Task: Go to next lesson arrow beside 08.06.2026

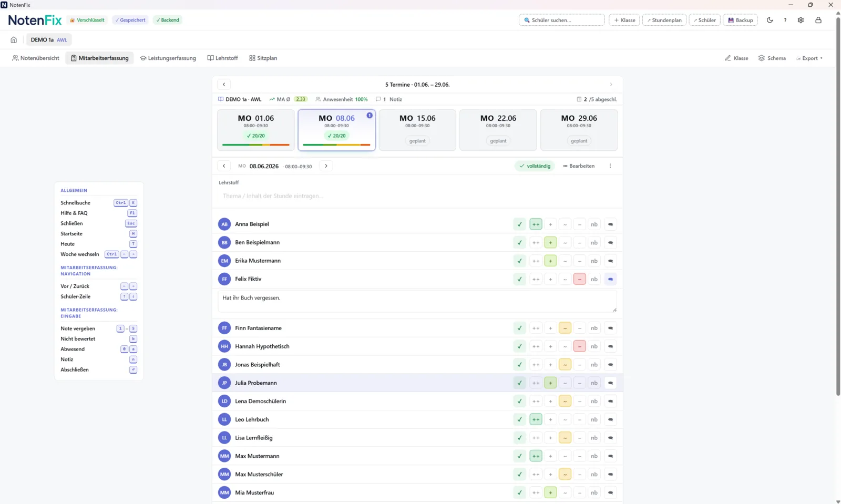Action: point(326,166)
